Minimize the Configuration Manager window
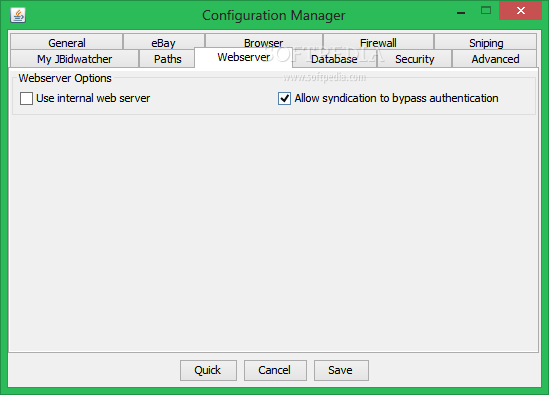This screenshot has height=395, width=549. pyautogui.click(x=461, y=12)
